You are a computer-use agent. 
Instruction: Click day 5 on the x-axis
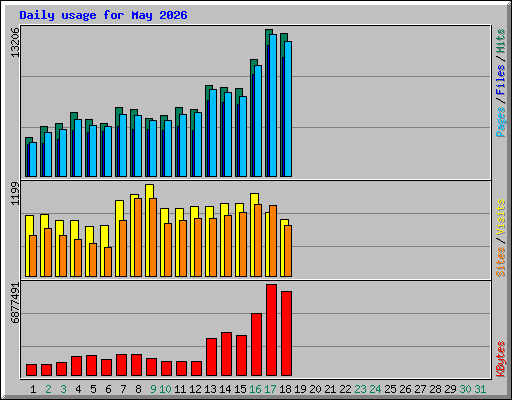tap(93, 389)
